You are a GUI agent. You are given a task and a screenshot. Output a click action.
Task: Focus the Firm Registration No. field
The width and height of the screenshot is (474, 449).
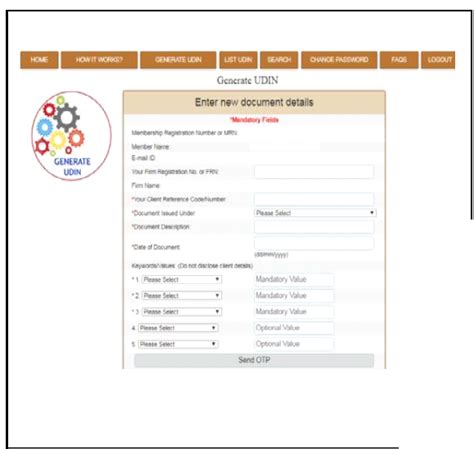click(x=314, y=172)
